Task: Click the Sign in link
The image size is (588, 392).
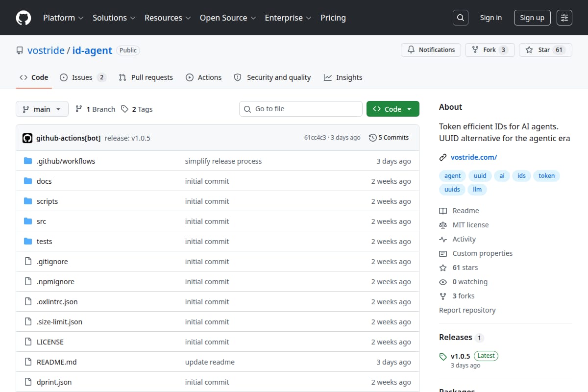Action: pos(491,18)
